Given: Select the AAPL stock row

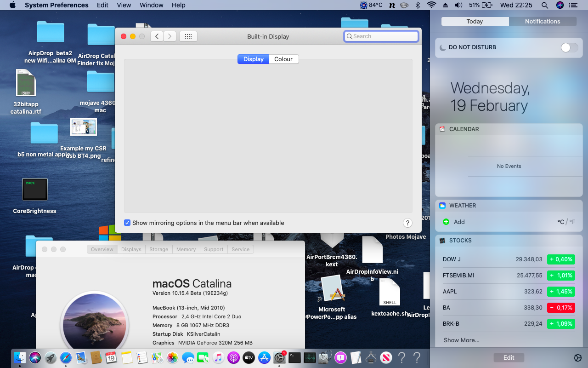Looking at the screenshot, I should coord(509,292).
